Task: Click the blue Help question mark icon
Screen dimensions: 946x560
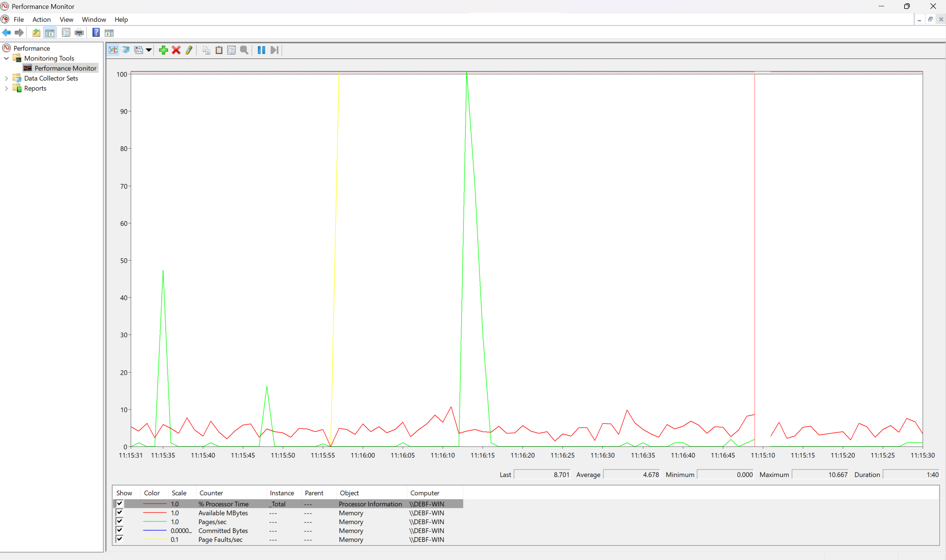Action: (x=96, y=33)
